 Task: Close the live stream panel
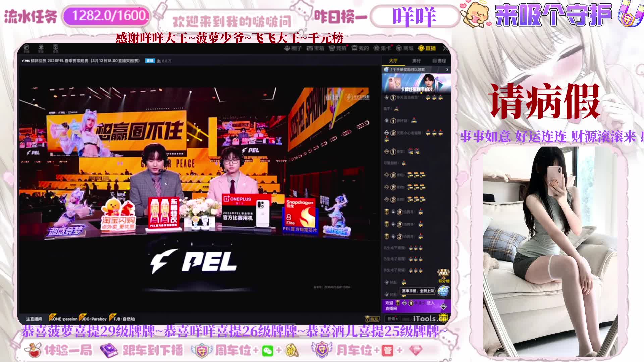445,48
